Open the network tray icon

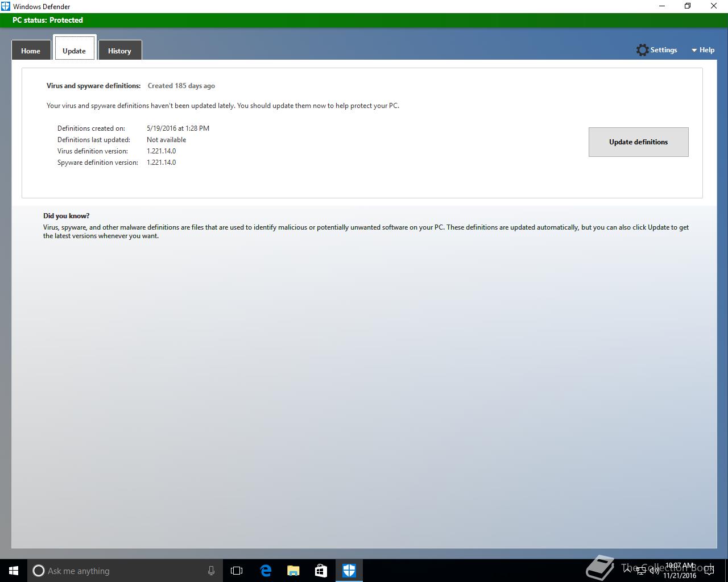coord(641,571)
